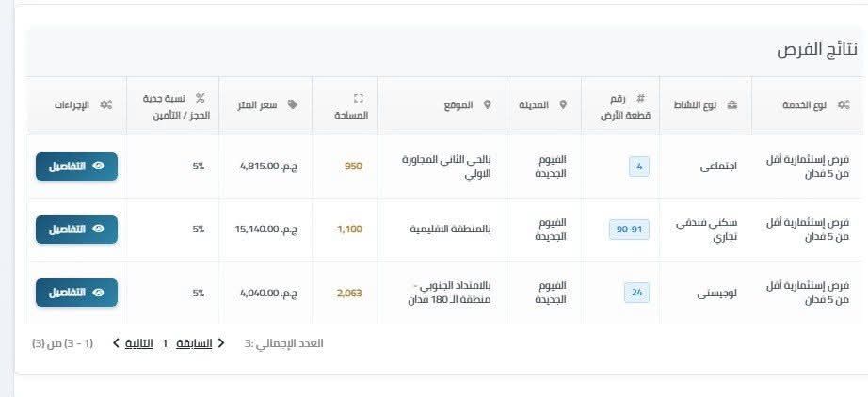
Task: Click land plot badge number 24
Action: pyautogui.click(x=637, y=293)
